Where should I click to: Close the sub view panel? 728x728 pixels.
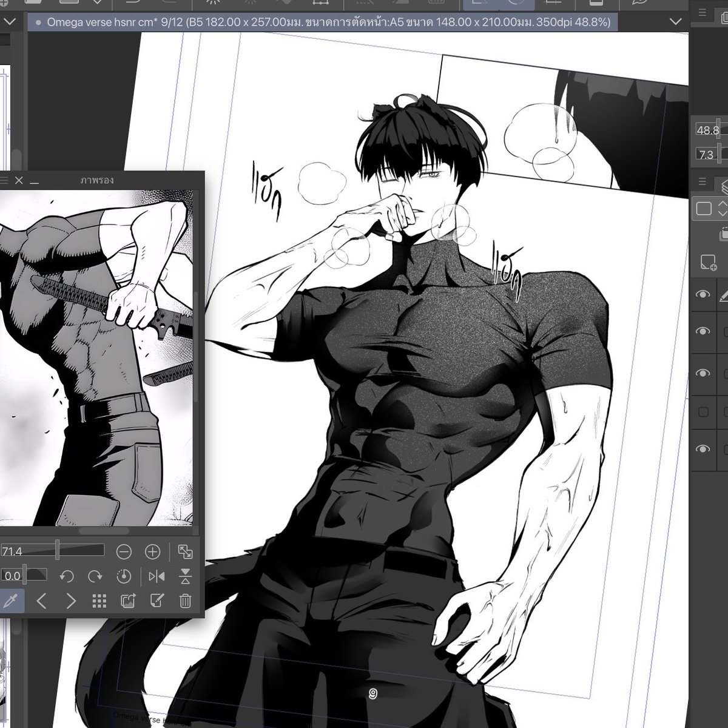19,181
